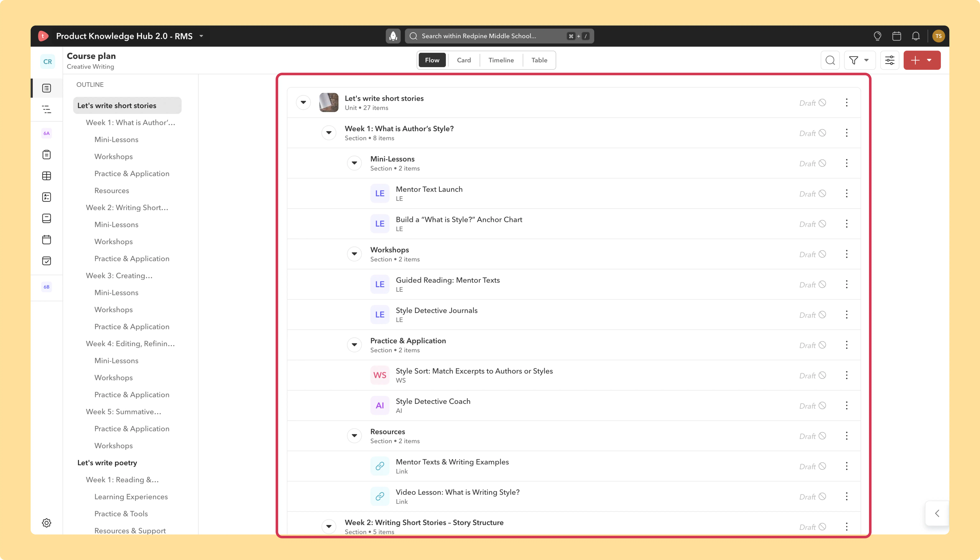Open the workspace switcher dropdown arrow
Screen dimensions: 980x560
pyautogui.click(x=201, y=36)
